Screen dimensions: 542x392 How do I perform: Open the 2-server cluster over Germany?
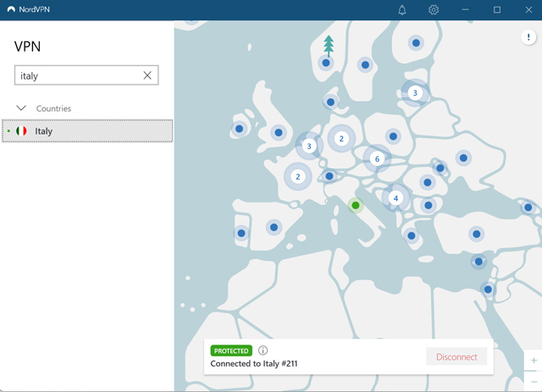pyautogui.click(x=341, y=139)
